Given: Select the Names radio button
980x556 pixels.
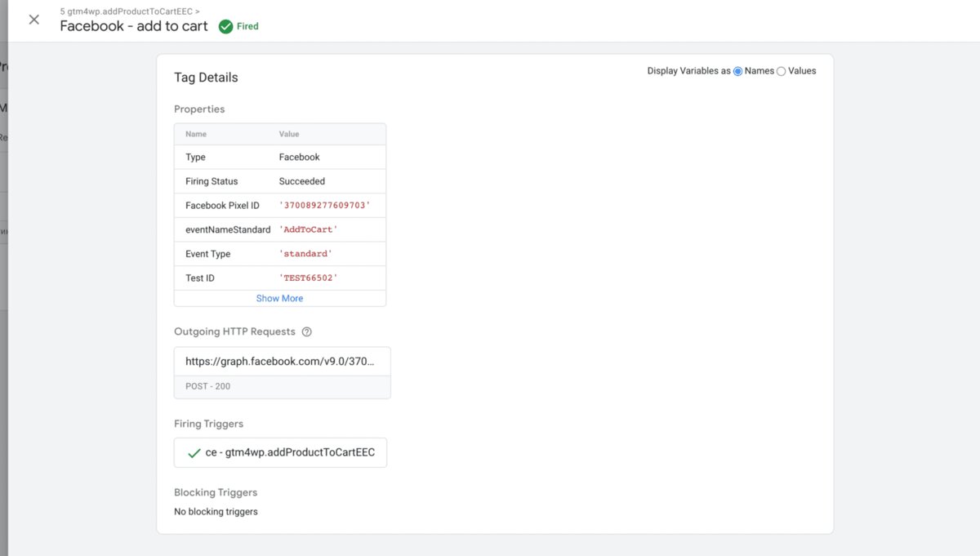Looking at the screenshot, I should (738, 71).
